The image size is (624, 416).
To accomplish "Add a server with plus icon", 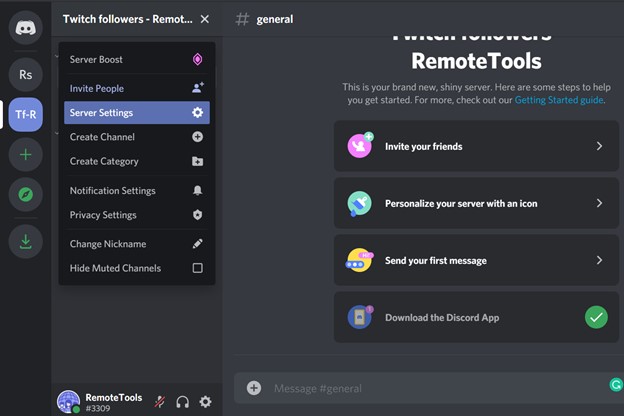I will tap(25, 154).
